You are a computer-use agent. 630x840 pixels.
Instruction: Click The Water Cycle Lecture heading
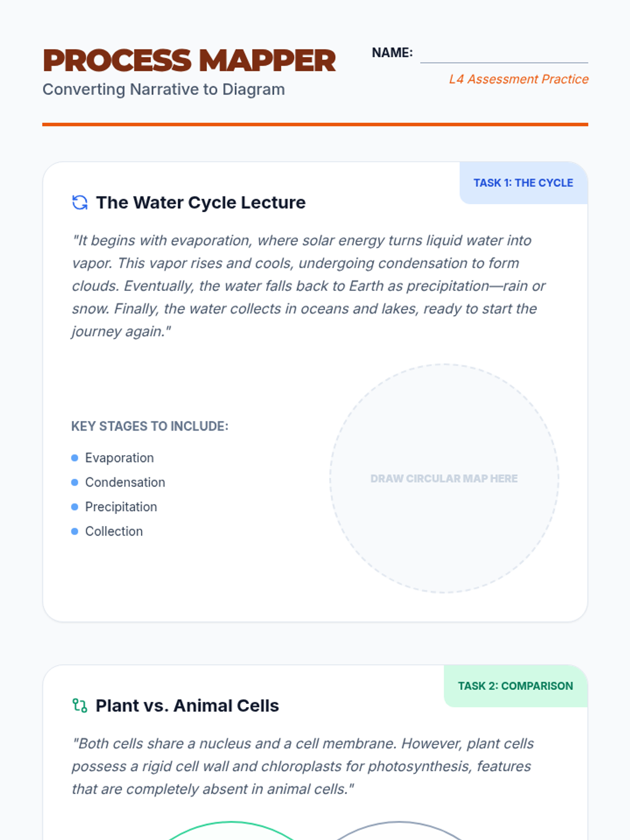pyautogui.click(x=201, y=203)
